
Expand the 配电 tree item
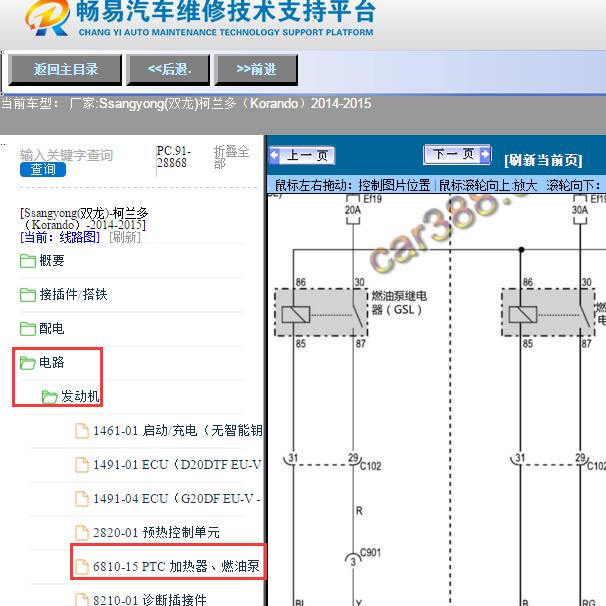52,329
